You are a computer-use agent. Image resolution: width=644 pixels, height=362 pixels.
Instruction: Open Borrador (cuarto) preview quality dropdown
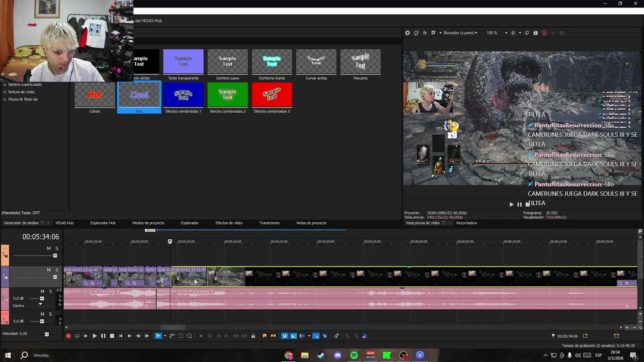[460, 33]
